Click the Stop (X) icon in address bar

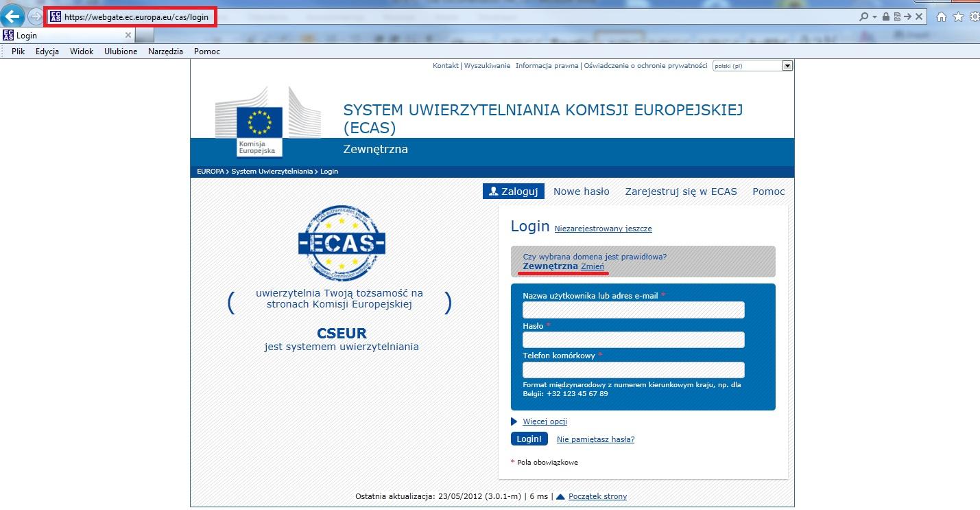point(919,16)
